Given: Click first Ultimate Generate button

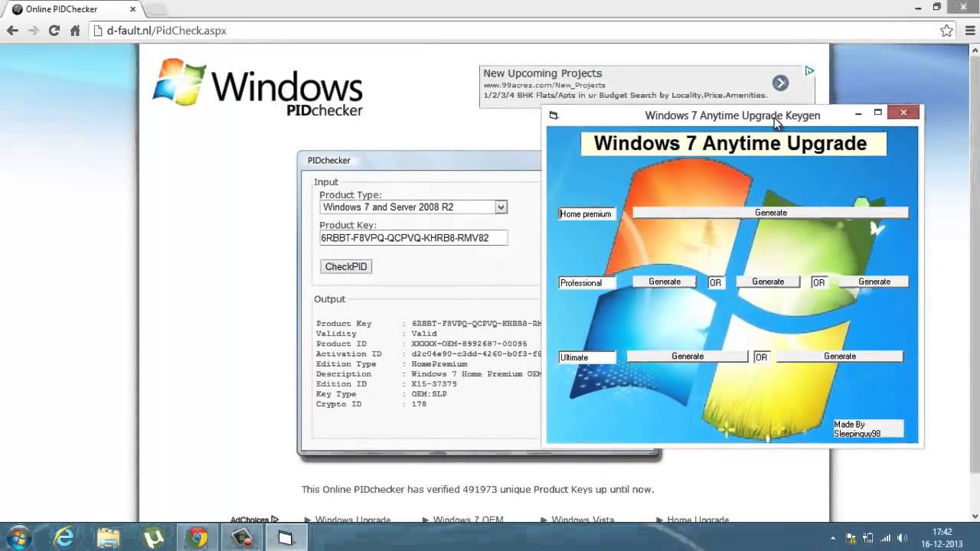Looking at the screenshot, I should click(688, 357).
